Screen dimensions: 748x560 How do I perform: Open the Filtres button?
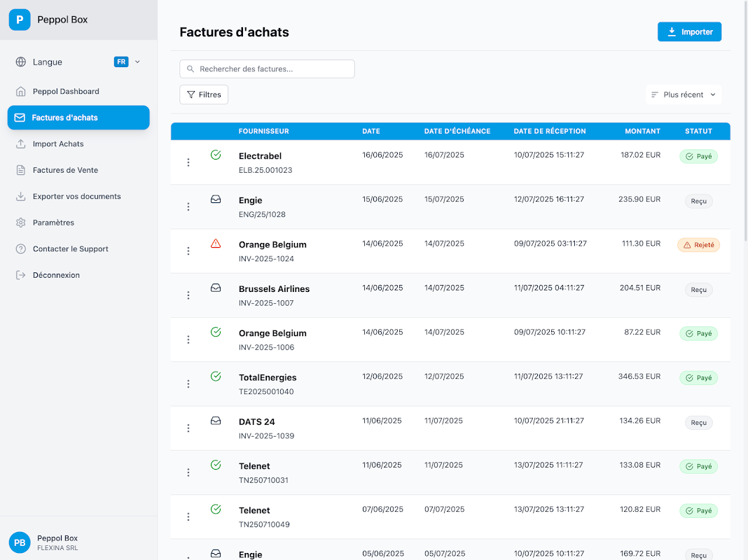(x=204, y=94)
